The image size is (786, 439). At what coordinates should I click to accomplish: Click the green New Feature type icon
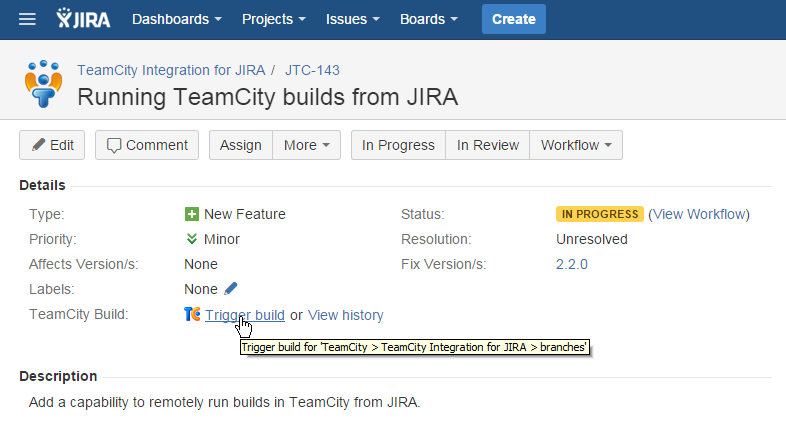pyautogui.click(x=192, y=214)
